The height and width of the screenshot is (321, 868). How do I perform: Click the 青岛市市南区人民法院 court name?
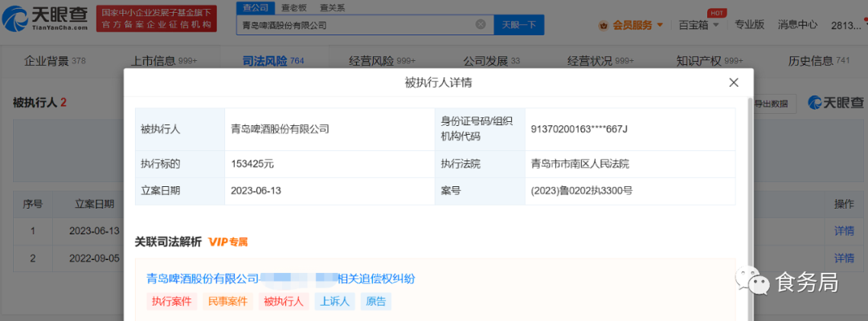tap(579, 164)
